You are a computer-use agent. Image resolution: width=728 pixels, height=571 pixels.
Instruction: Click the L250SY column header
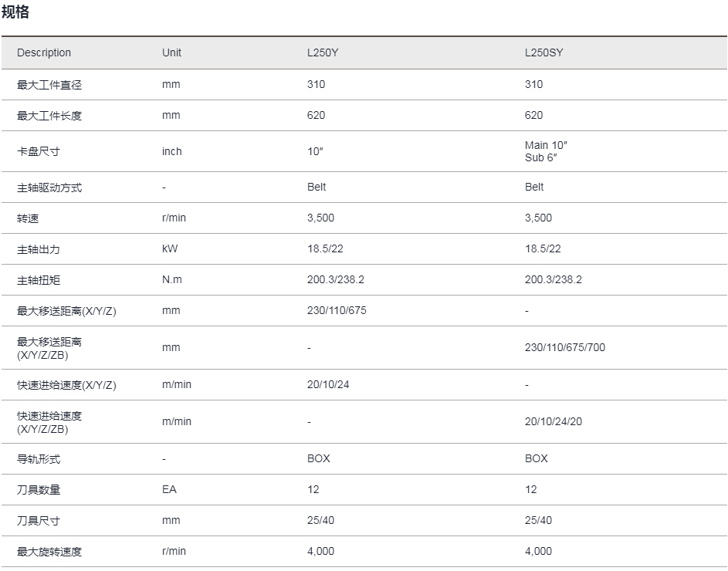[x=543, y=52]
